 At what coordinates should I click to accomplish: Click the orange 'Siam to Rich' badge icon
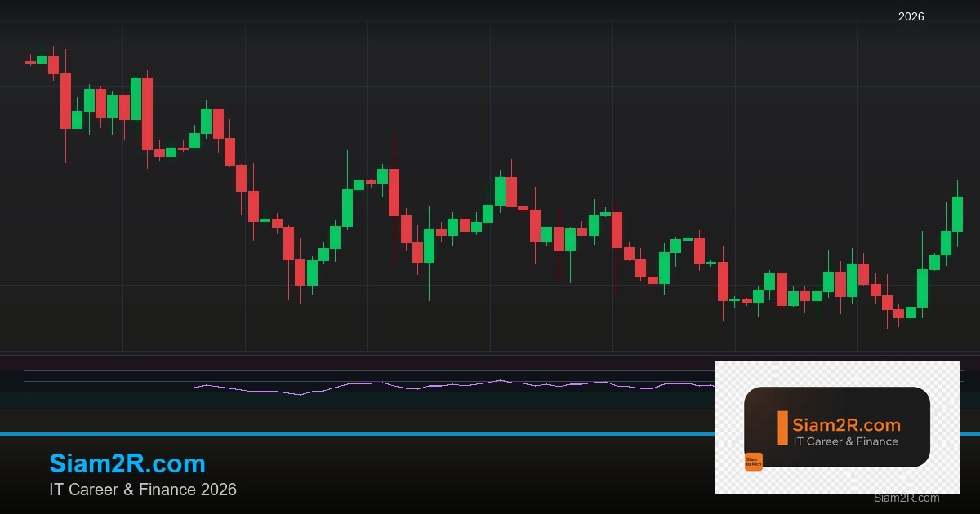pos(753,462)
